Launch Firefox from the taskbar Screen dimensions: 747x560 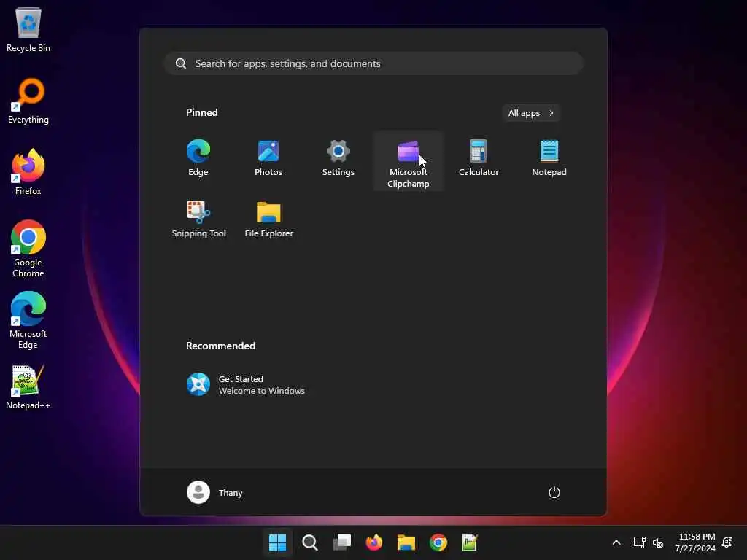click(x=374, y=542)
